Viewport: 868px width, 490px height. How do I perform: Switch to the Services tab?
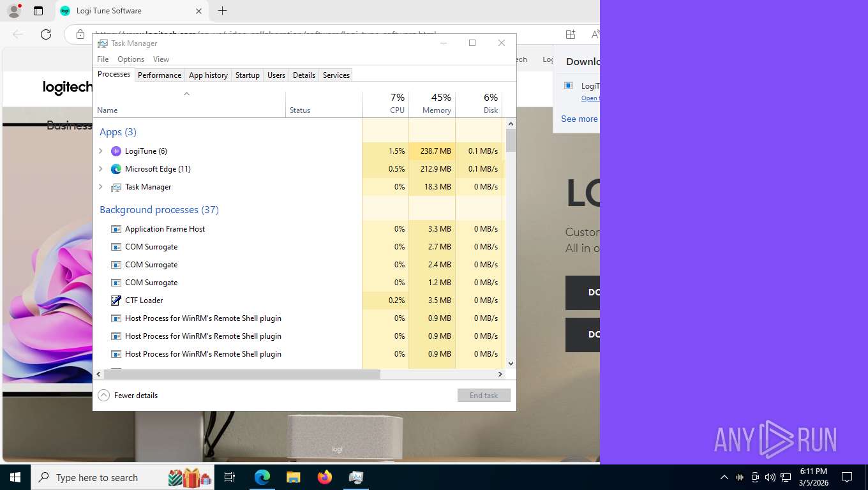[336, 75]
